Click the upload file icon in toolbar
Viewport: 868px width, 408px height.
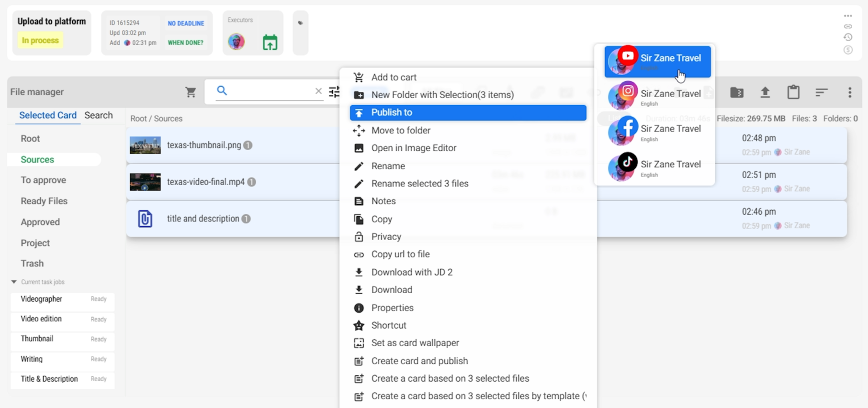pos(765,92)
